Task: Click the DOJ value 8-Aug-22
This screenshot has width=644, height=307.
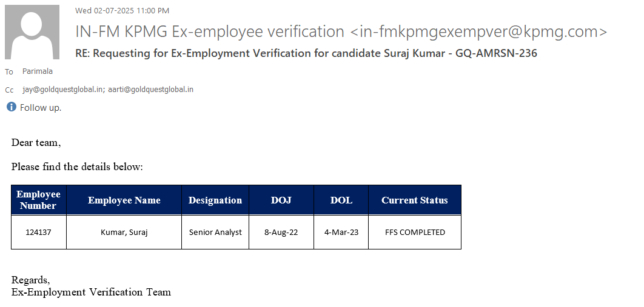Action: coord(281,232)
